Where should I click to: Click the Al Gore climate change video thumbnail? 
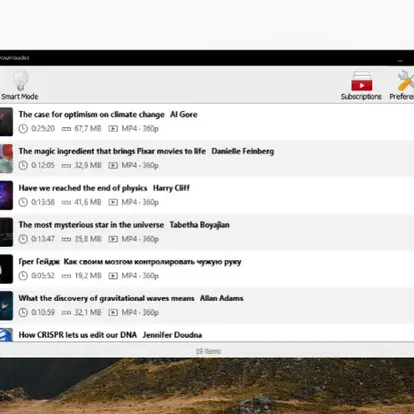click(x=6, y=122)
